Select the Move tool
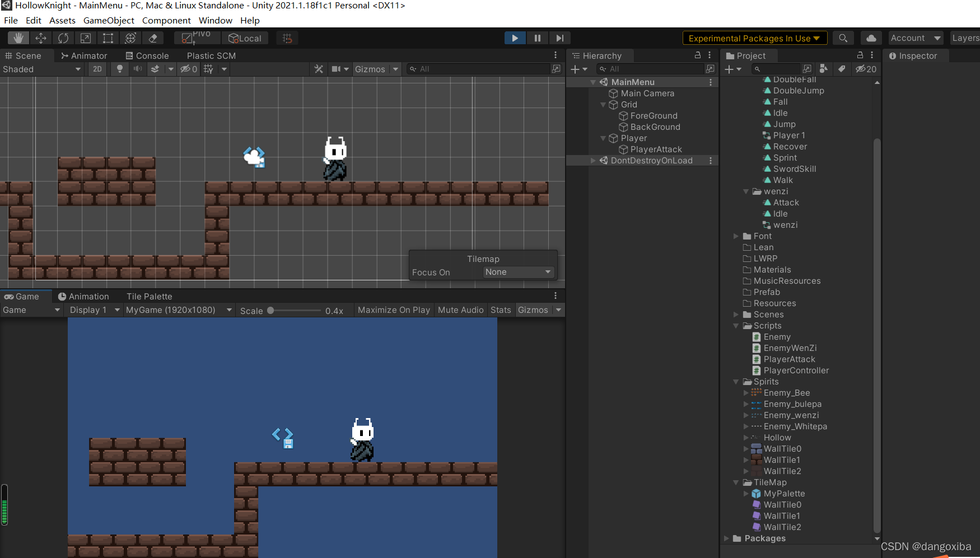 click(x=41, y=38)
